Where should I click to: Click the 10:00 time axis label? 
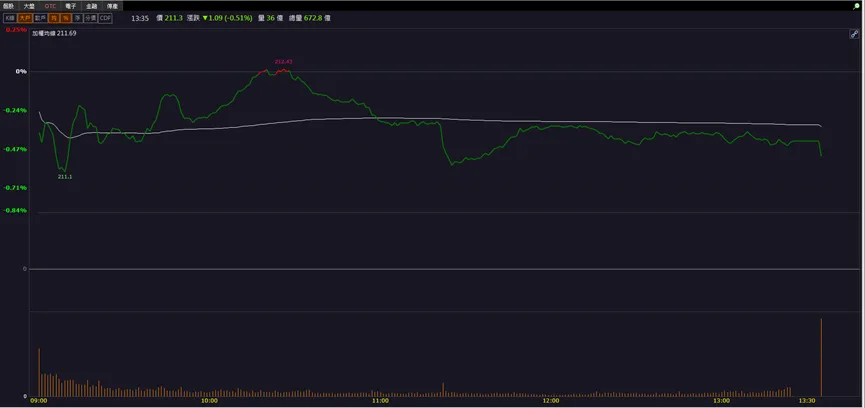(x=209, y=401)
